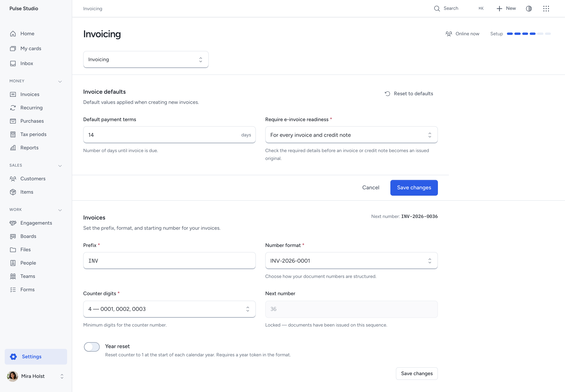Open Engagements handshake icon
565x392 pixels.
pyautogui.click(x=13, y=223)
